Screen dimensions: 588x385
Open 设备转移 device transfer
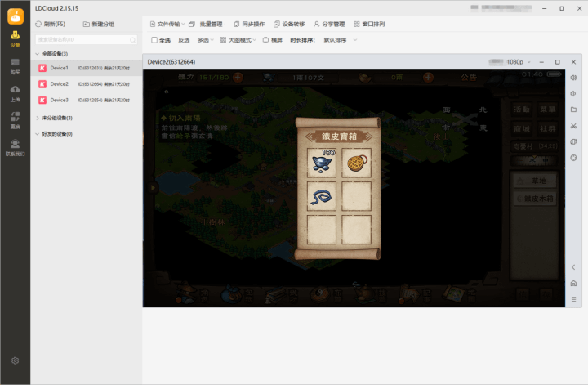coord(289,24)
